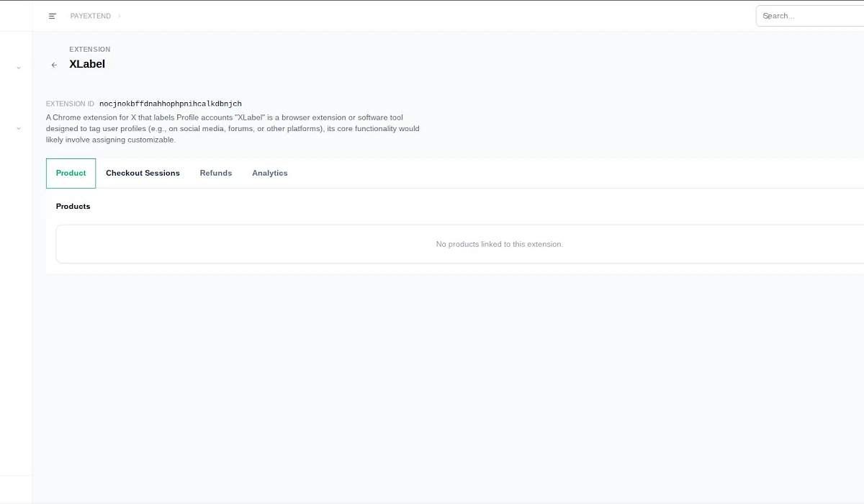
Task: View the Analytics tab
Action: 270,173
